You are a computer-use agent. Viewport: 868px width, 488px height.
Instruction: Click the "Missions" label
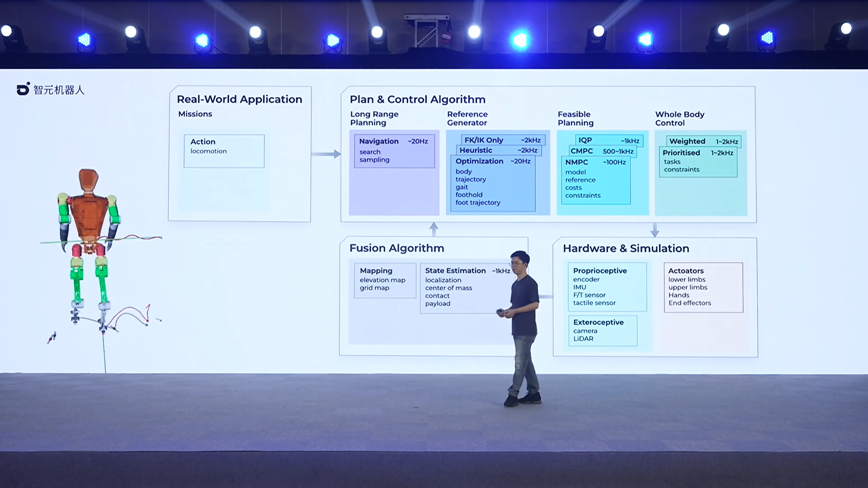195,114
